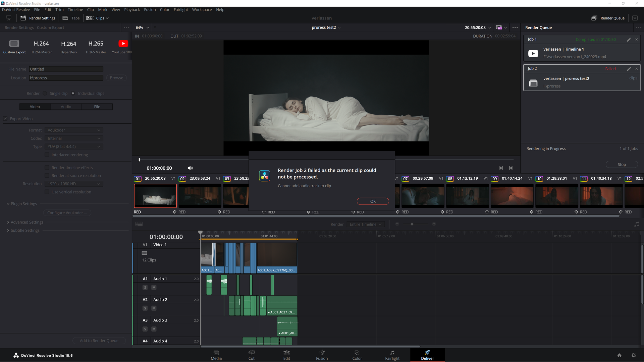Solo the Audio 2 track
The image size is (644, 362).
(145, 308)
